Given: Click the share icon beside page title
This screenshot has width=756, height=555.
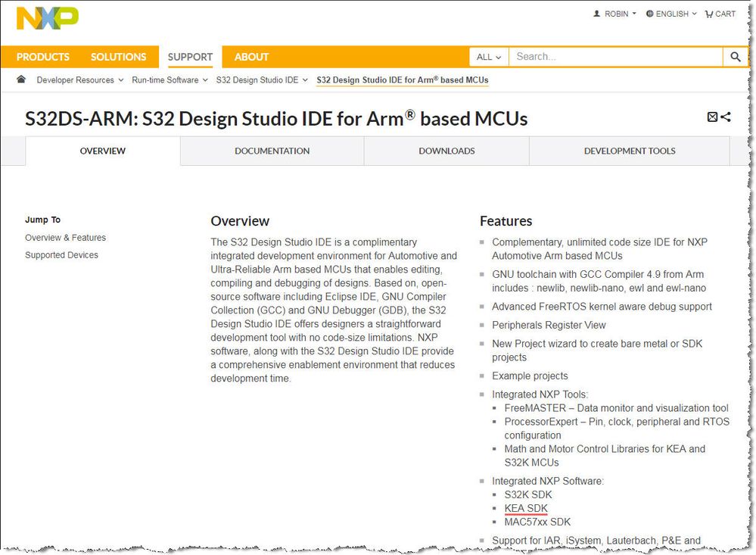Looking at the screenshot, I should 726,117.
